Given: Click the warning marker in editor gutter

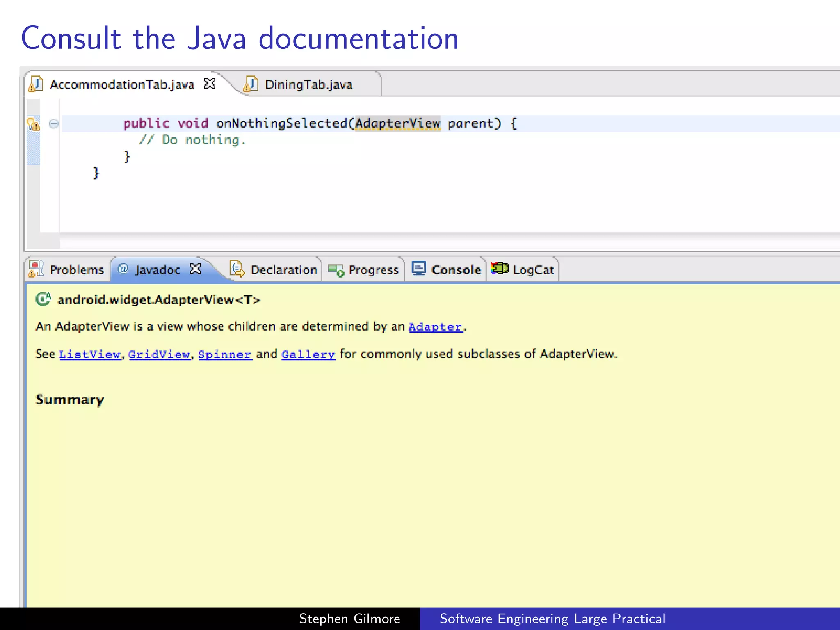Looking at the screenshot, I should pos(33,123).
